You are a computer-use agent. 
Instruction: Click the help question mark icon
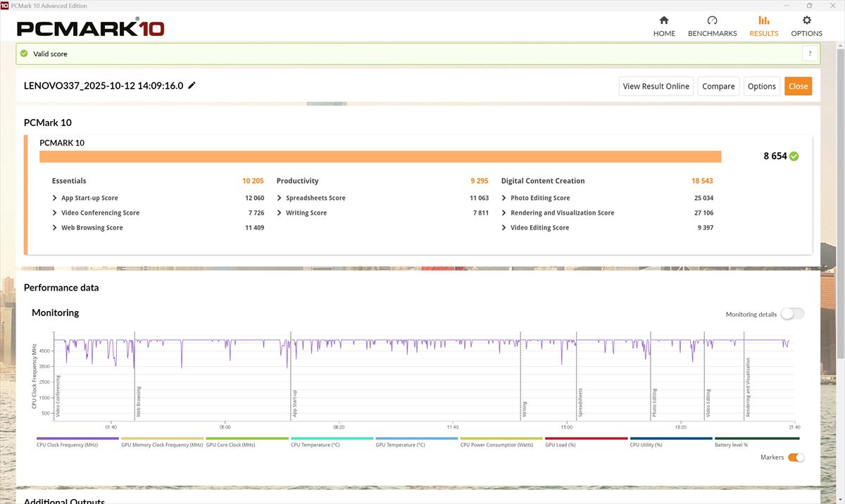click(x=810, y=53)
